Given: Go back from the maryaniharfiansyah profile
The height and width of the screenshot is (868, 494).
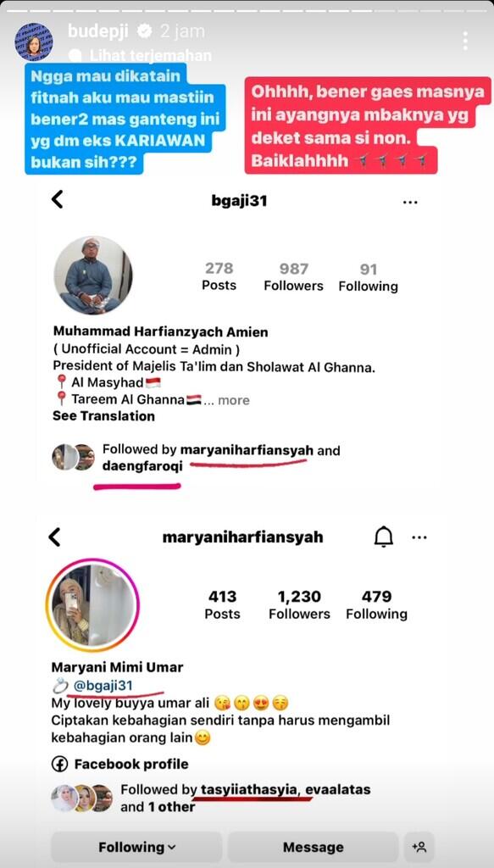Looking at the screenshot, I should pos(54,537).
